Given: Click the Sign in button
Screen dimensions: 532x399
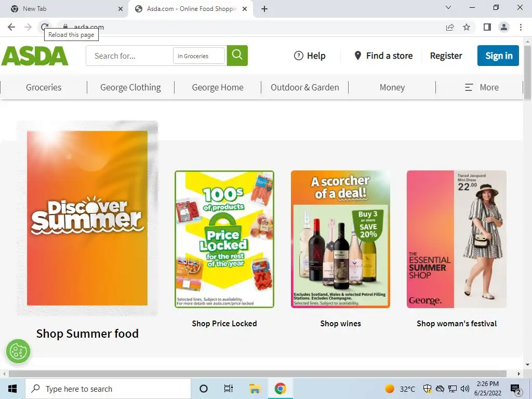Looking at the screenshot, I should (x=498, y=56).
